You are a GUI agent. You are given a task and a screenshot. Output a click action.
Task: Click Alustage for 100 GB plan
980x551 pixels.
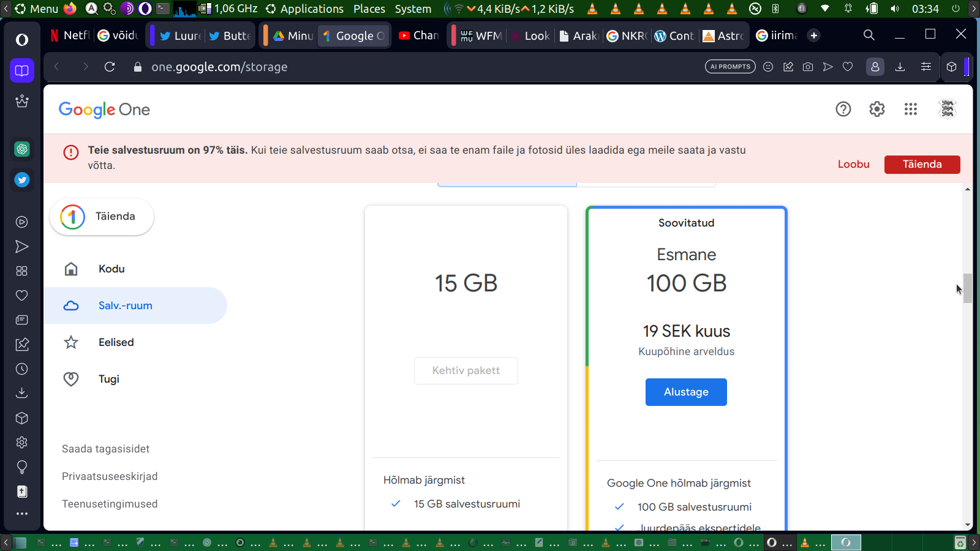point(686,392)
